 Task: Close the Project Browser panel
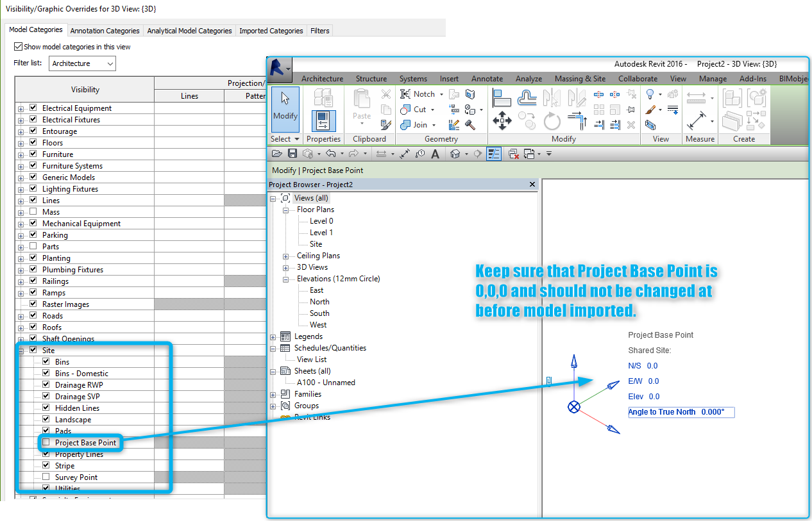(532, 185)
